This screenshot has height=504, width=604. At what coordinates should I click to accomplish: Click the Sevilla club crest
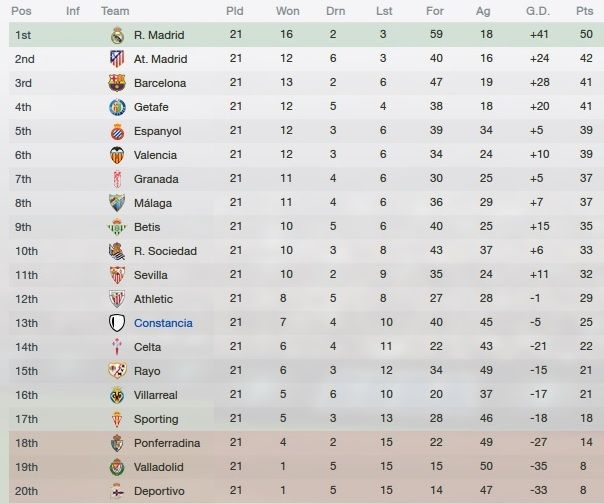click(x=117, y=275)
